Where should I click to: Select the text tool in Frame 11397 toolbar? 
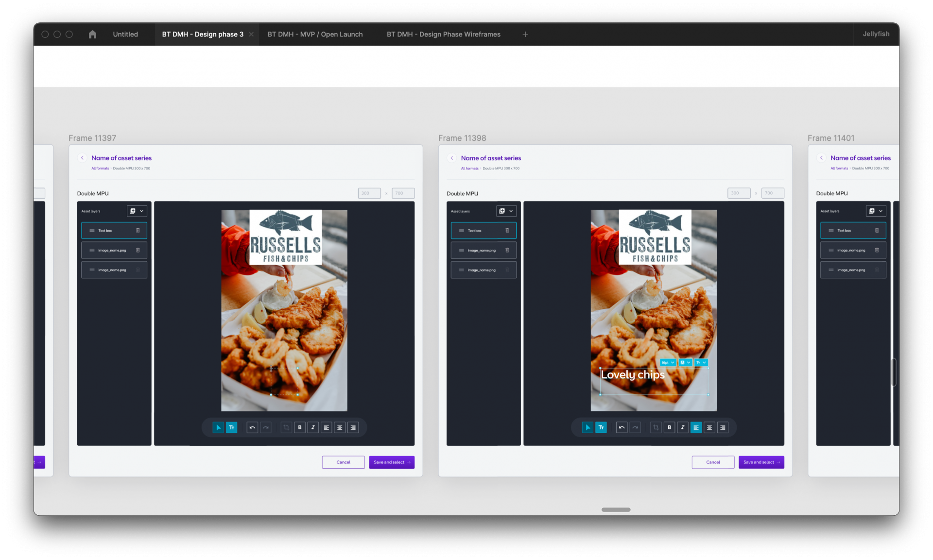pyautogui.click(x=232, y=427)
